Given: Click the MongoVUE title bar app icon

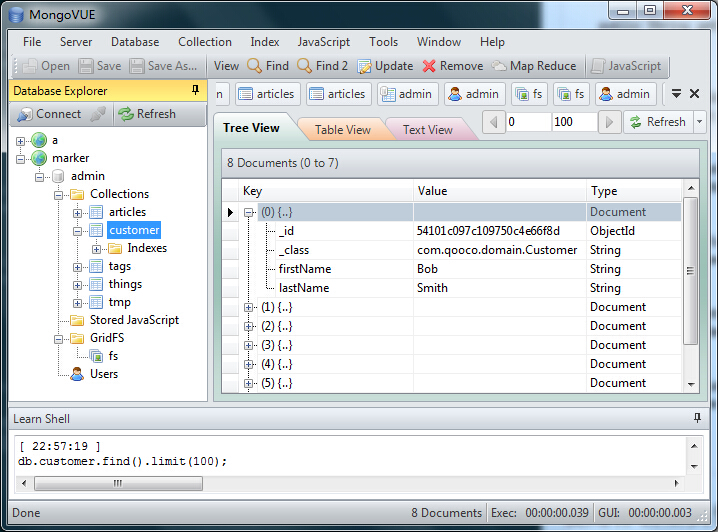Looking at the screenshot, I should (16, 15).
